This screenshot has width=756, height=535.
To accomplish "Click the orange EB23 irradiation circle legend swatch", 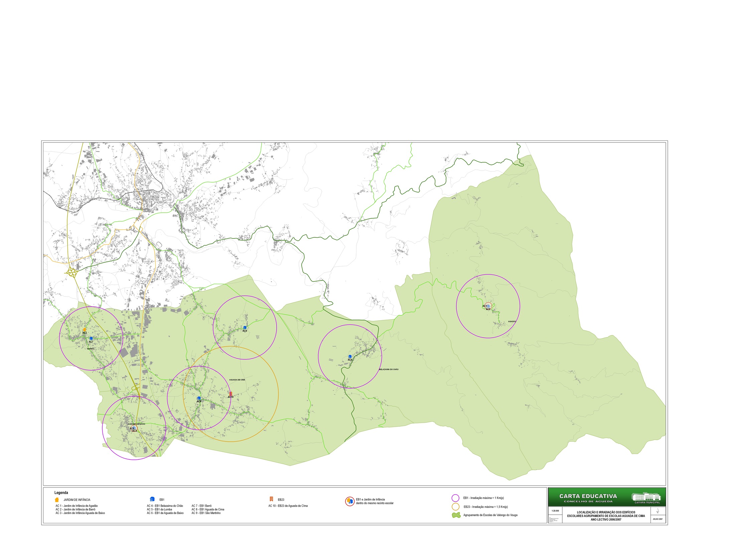I will click(x=455, y=507).
